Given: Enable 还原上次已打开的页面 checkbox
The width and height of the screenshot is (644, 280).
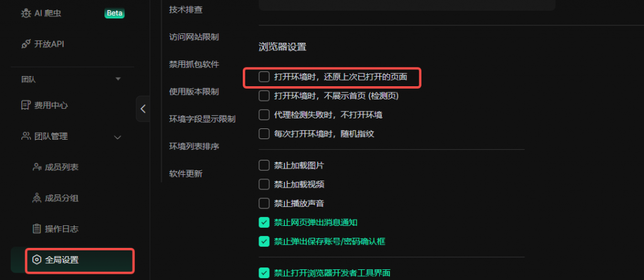Looking at the screenshot, I should point(264,77).
